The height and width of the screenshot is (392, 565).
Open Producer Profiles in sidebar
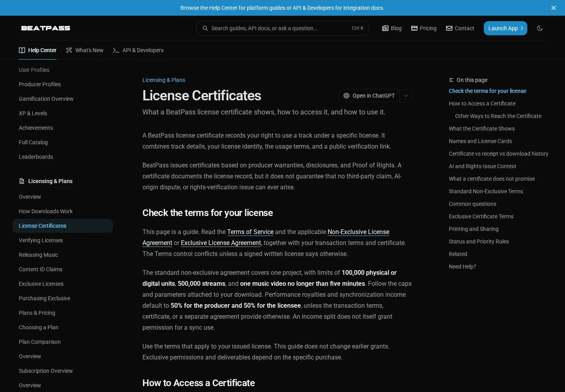[x=40, y=84]
